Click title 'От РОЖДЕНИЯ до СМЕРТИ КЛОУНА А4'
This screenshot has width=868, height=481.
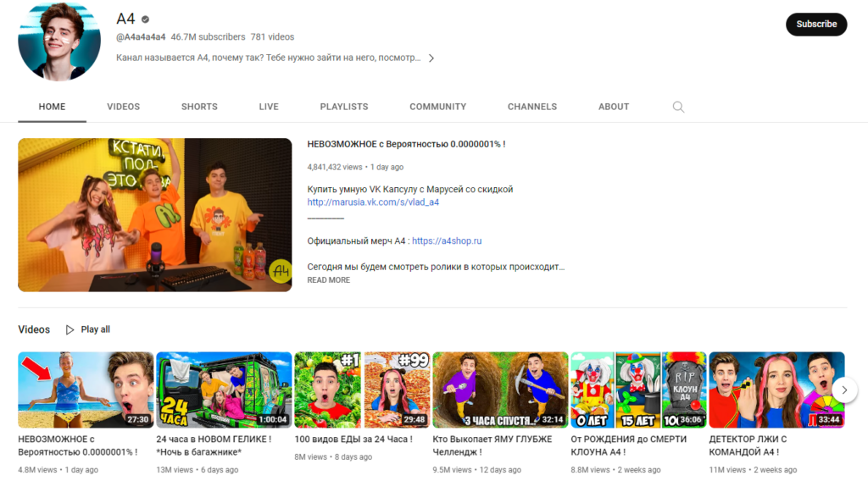pos(628,445)
